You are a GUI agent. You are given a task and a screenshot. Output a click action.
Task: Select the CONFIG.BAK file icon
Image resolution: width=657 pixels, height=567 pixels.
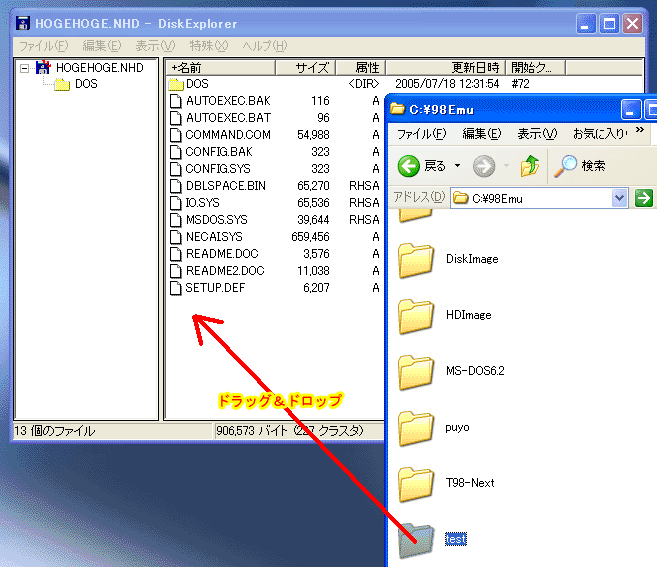point(176,152)
